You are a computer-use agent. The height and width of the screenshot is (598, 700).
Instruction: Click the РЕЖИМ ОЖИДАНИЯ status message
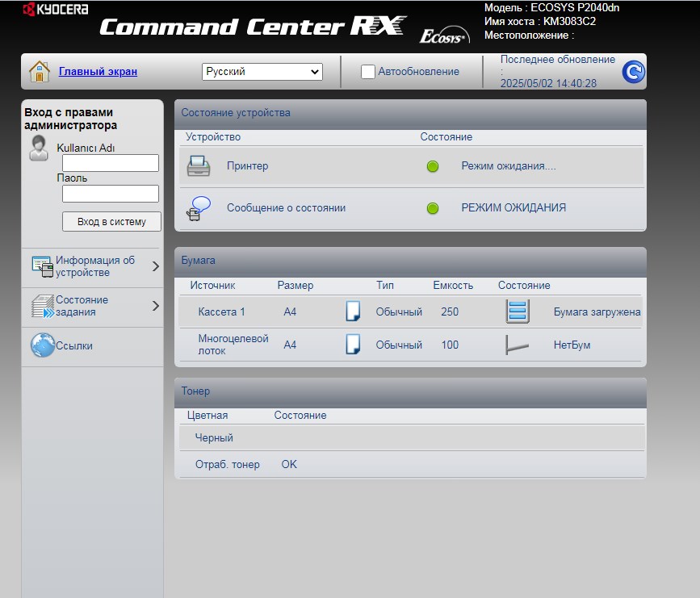[513, 208]
